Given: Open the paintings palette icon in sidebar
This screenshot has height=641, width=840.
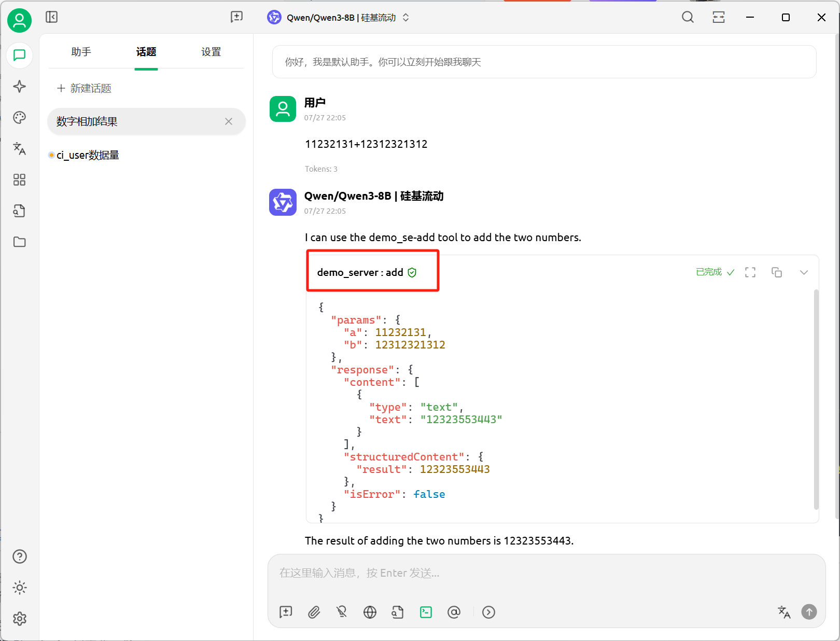Looking at the screenshot, I should pyautogui.click(x=19, y=118).
